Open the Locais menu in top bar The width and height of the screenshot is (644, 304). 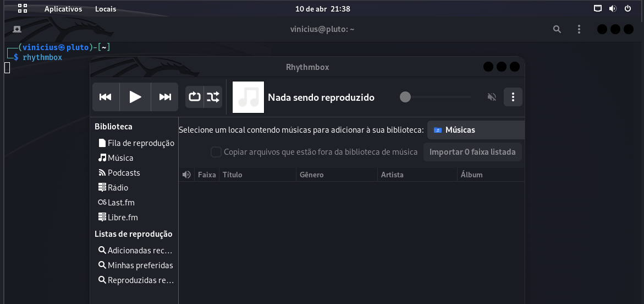pos(106,9)
